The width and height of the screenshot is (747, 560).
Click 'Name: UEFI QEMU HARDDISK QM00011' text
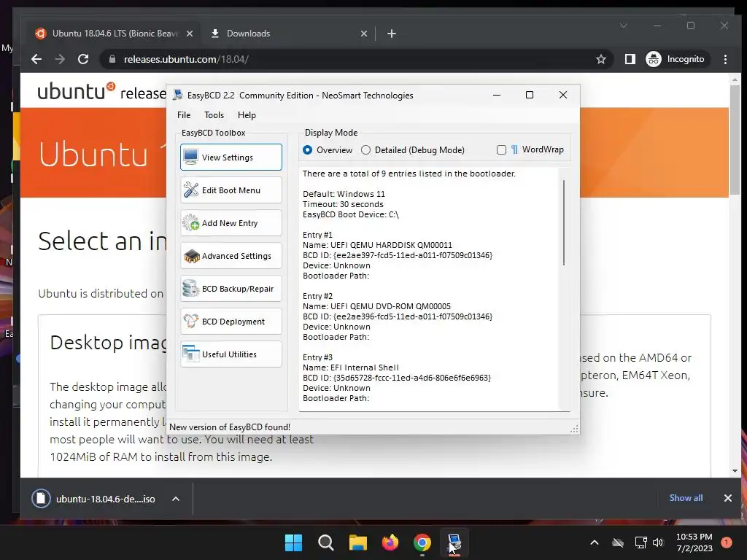click(377, 245)
